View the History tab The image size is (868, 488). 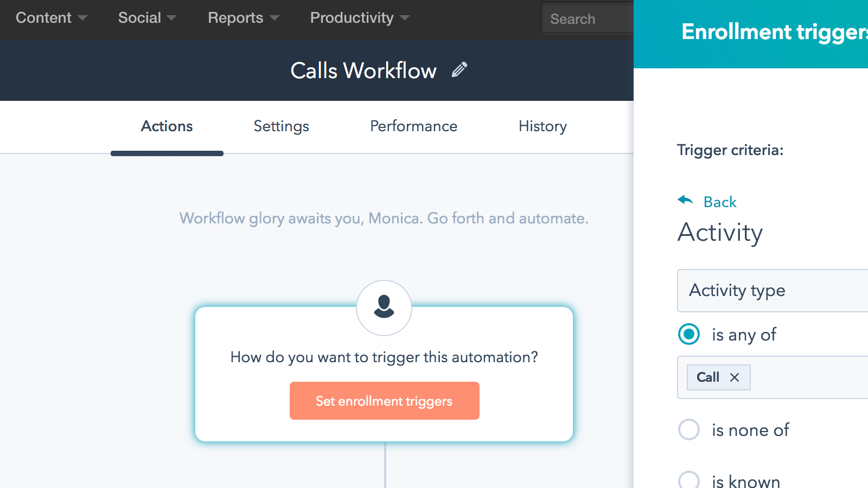click(x=542, y=126)
